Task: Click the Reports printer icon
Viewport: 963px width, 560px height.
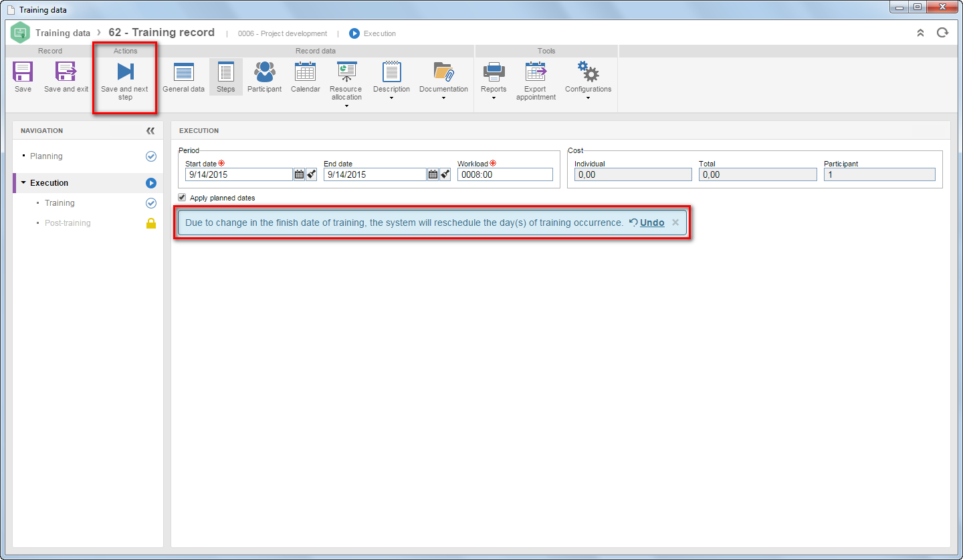Action: tap(494, 72)
